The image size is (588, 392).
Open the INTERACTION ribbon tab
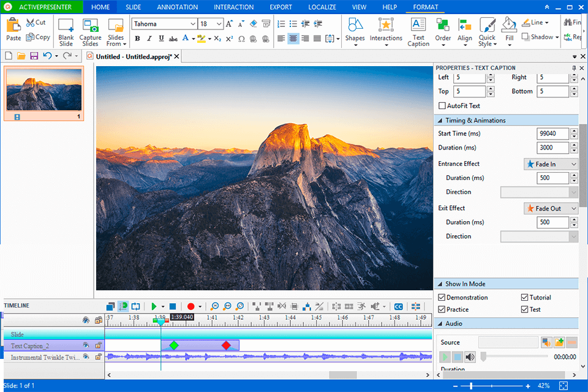coord(233,7)
